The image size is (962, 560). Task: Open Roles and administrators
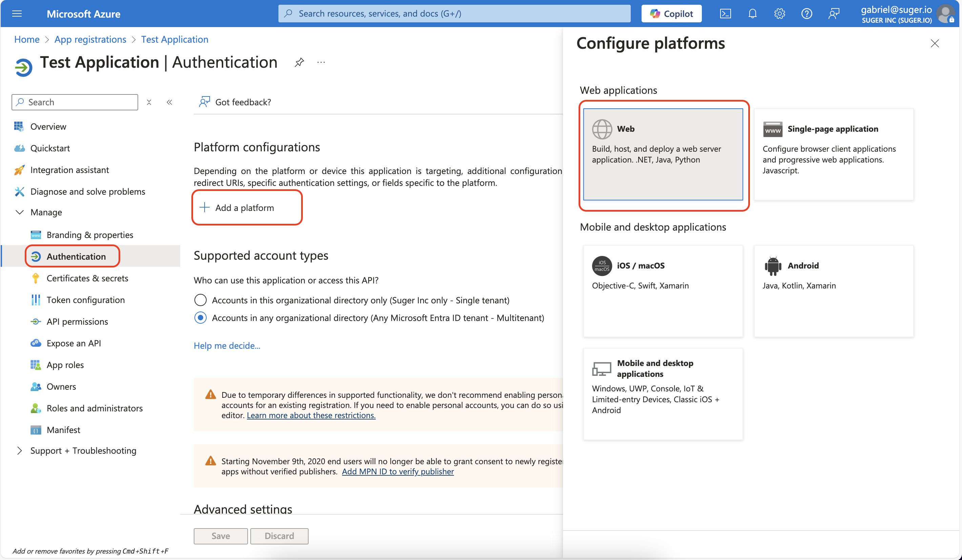click(x=95, y=408)
